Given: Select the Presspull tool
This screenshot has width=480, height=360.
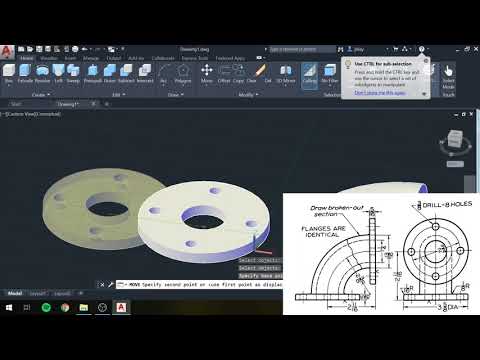Looking at the screenshot, I should (x=93, y=73).
